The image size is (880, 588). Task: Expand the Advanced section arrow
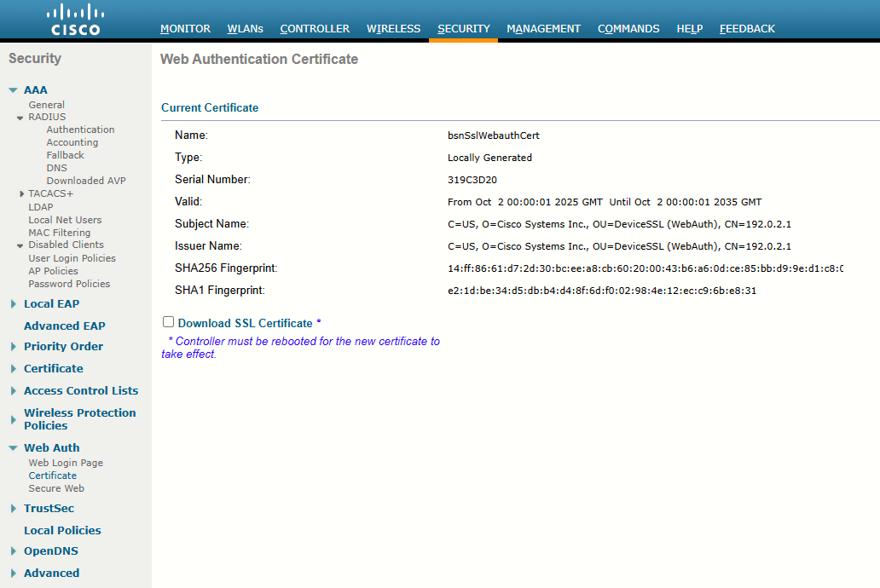14,573
